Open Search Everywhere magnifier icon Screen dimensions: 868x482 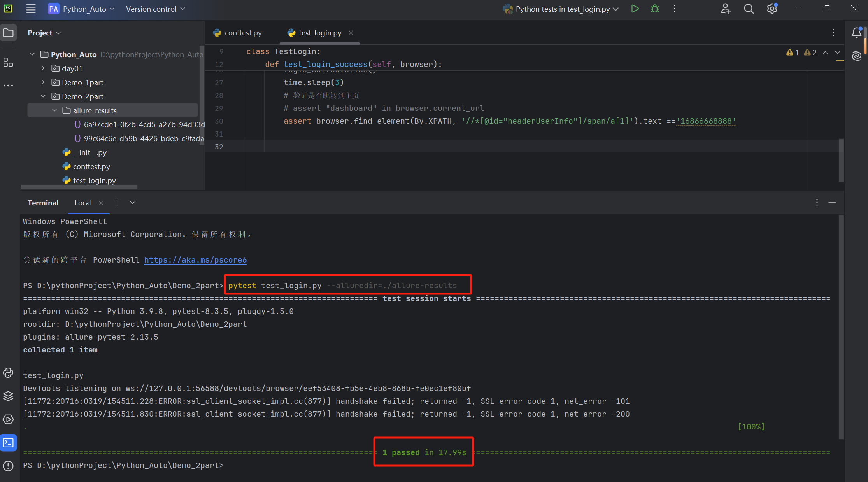[x=749, y=9]
